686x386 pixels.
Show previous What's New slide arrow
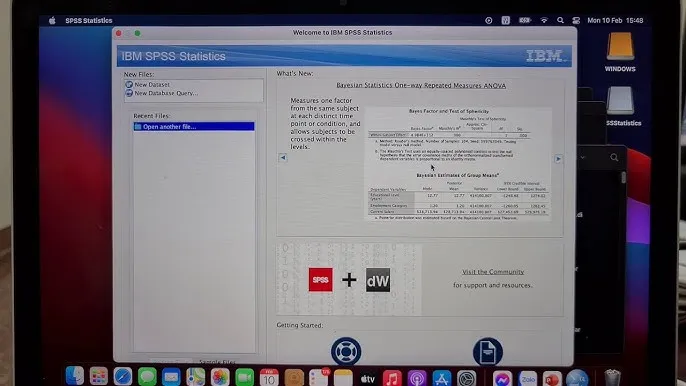(x=283, y=158)
